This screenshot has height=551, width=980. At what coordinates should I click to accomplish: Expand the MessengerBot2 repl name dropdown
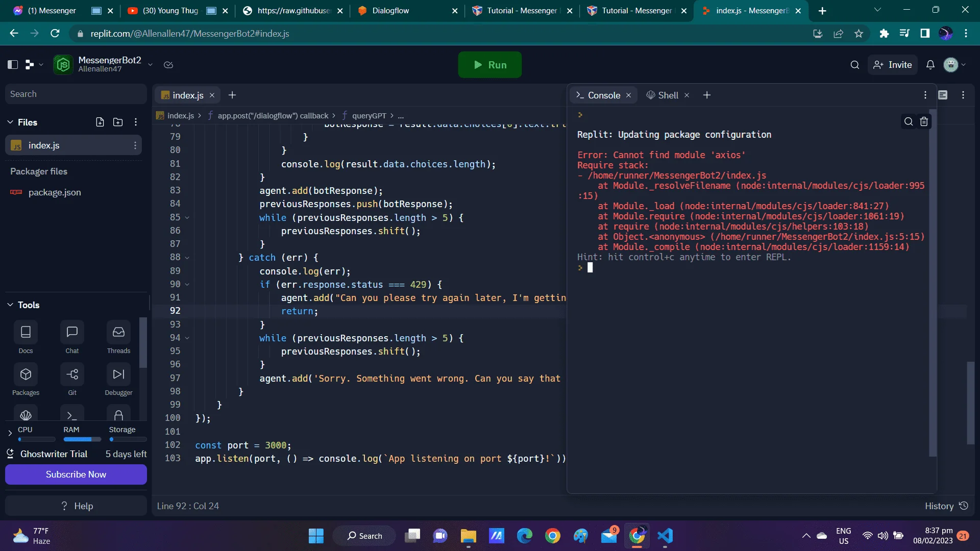tap(151, 64)
